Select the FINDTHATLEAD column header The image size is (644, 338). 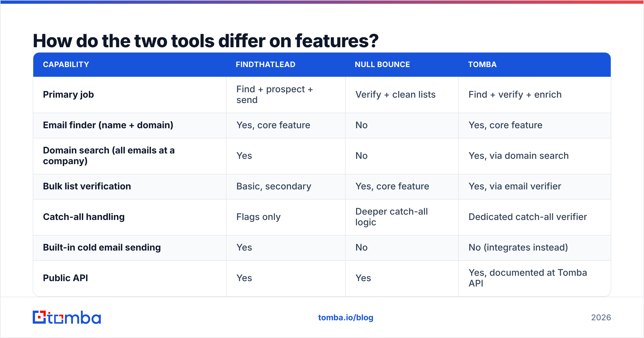click(x=265, y=64)
